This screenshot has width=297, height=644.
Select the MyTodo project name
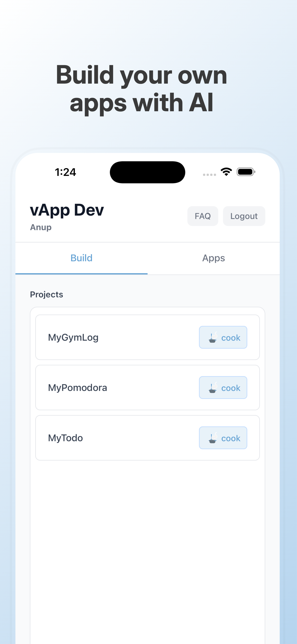point(65,438)
